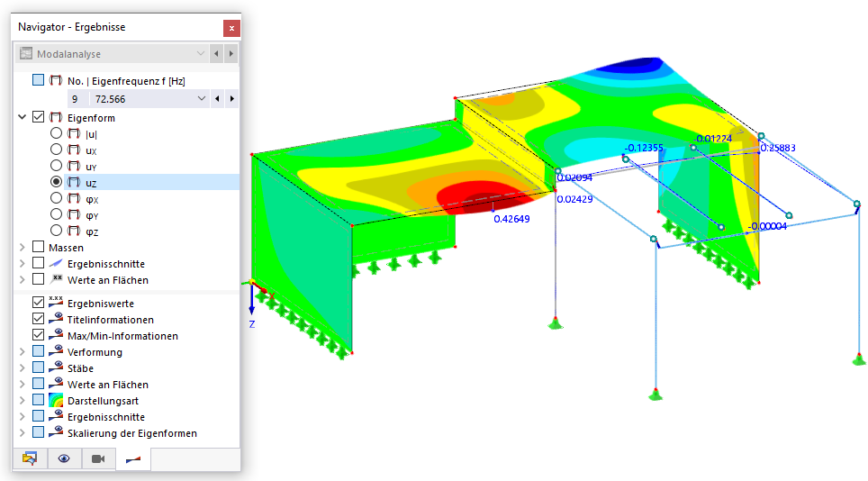The height and width of the screenshot is (481, 868).
Task: Click result value 0.25883 in the model
Action: (x=778, y=148)
